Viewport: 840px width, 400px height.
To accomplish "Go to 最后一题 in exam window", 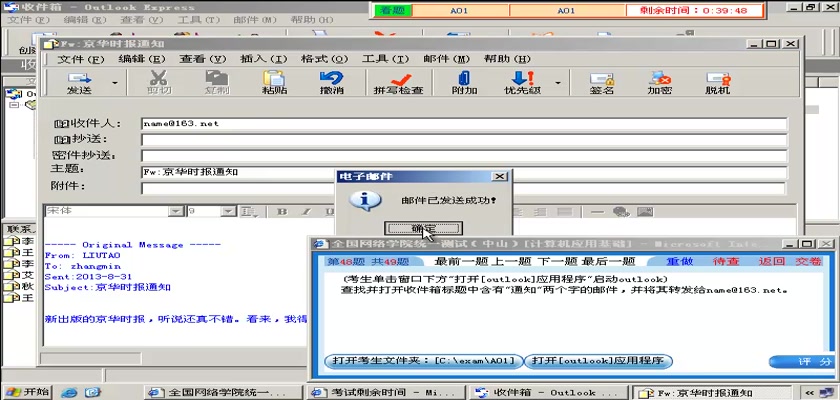I will [x=609, y=261].
